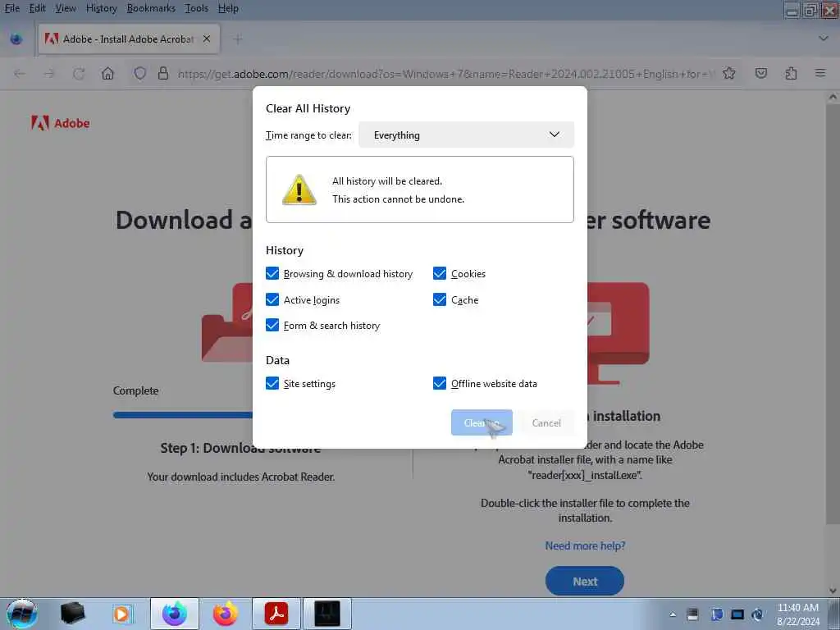Open the View menu
Image resolution: width=840 pixels, height=630 pixels.
pyautogui.click(x=66, y=8)
